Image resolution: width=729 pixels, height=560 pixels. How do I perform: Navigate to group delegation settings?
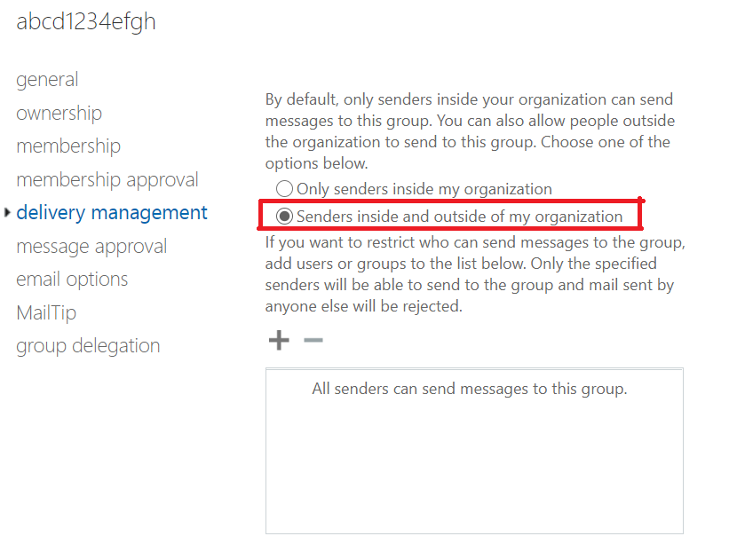(x=88, y=345)
